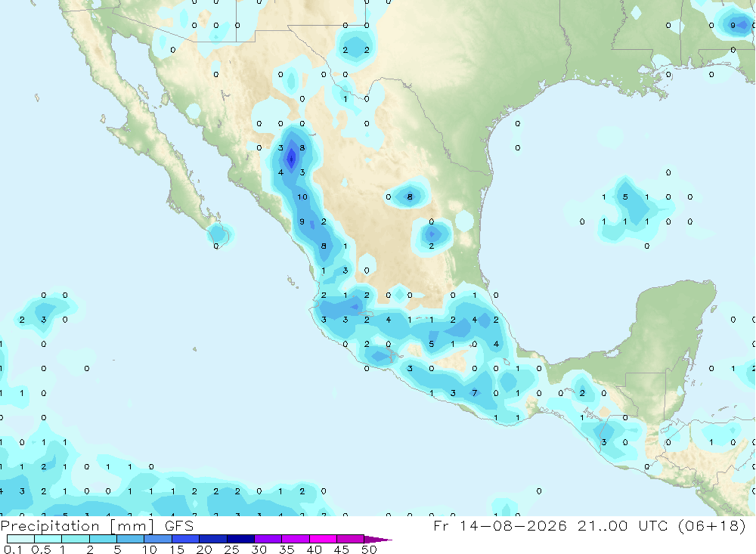
Task: Click legend scale label '45'
Action: pos(342,549)
